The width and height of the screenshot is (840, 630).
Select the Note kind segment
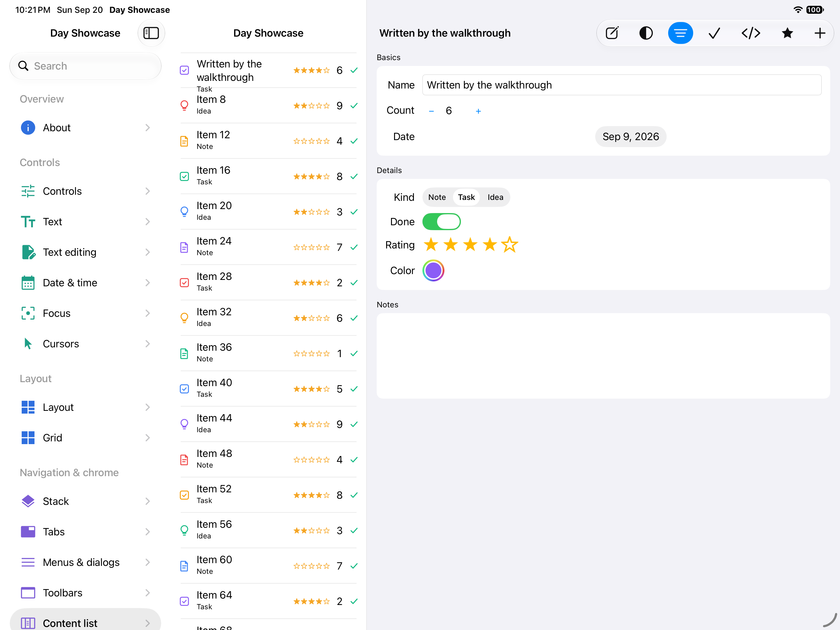(437, 197)
